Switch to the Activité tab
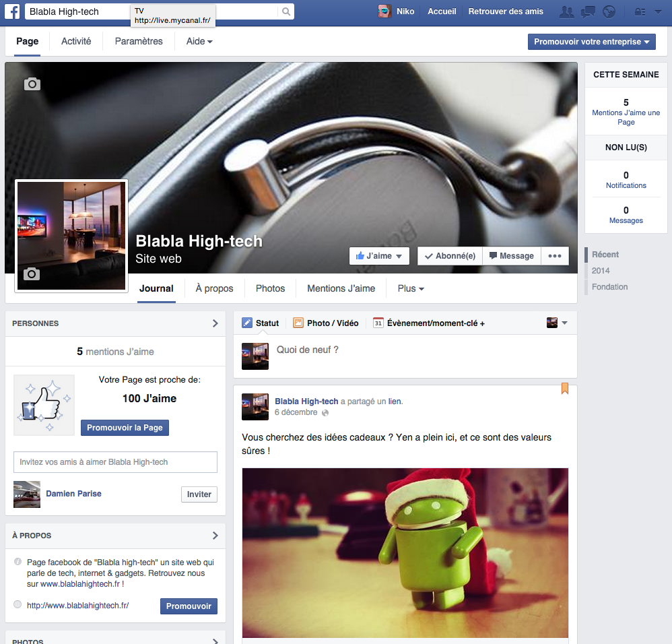Viewport: 672px width, 644px height. tap(76, 41)
